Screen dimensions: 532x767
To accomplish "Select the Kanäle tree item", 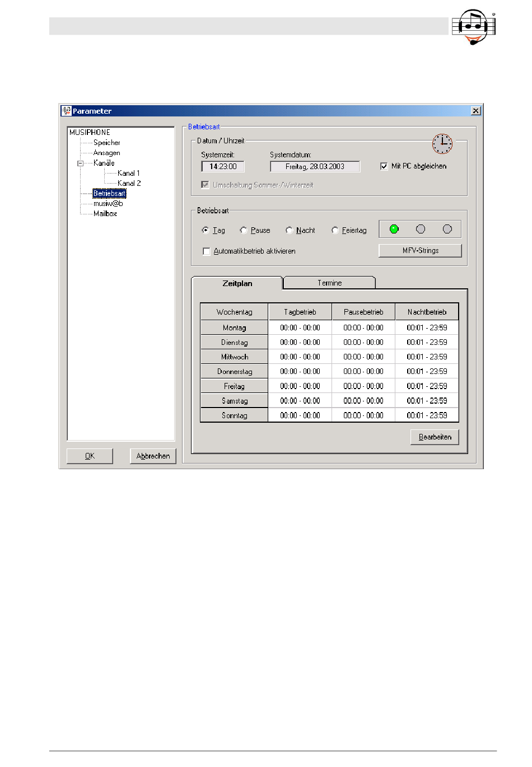I will [104, 163].
